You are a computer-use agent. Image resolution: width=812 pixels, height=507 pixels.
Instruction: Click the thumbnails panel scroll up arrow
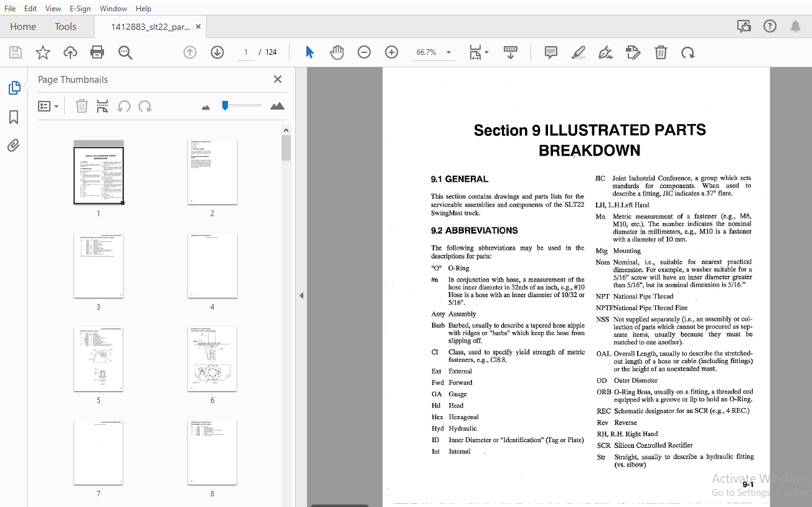[286, 130]
